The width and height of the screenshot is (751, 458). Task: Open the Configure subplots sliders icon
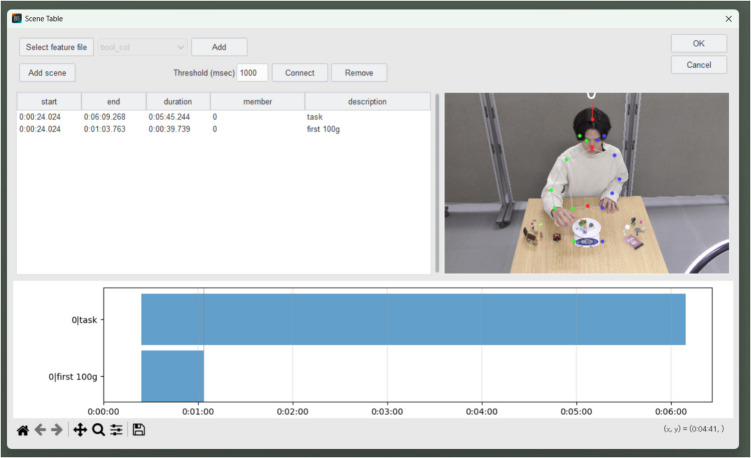click(x=116, y=430)
